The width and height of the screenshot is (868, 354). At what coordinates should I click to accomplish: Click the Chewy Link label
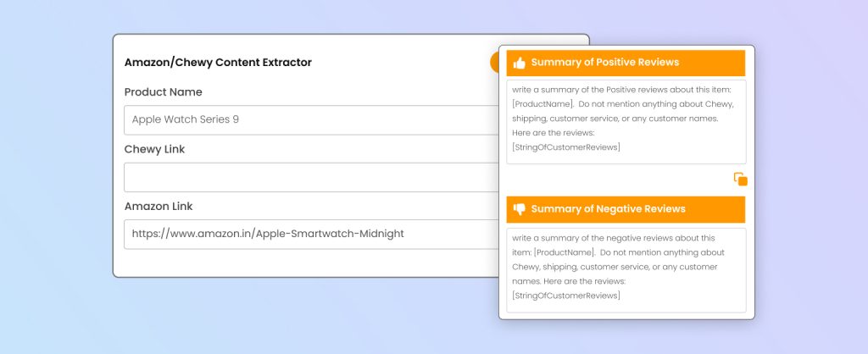click(x=154, y=149)
